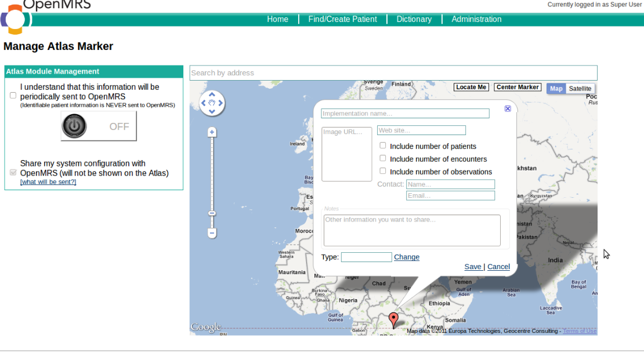This screenshot has height=352, width=644.
Task: Go to Find/Create Patient
Action: tap(342, 19)
